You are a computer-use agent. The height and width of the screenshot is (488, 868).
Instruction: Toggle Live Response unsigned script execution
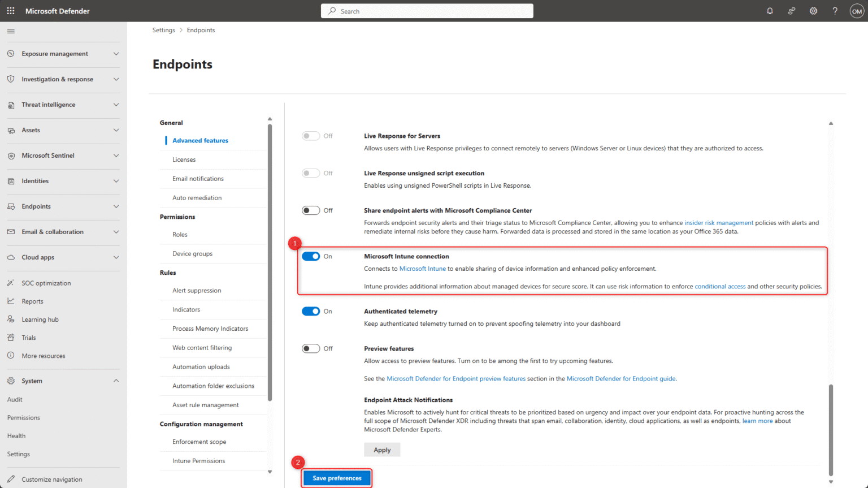pyautogui.click(x=311, y=173)
